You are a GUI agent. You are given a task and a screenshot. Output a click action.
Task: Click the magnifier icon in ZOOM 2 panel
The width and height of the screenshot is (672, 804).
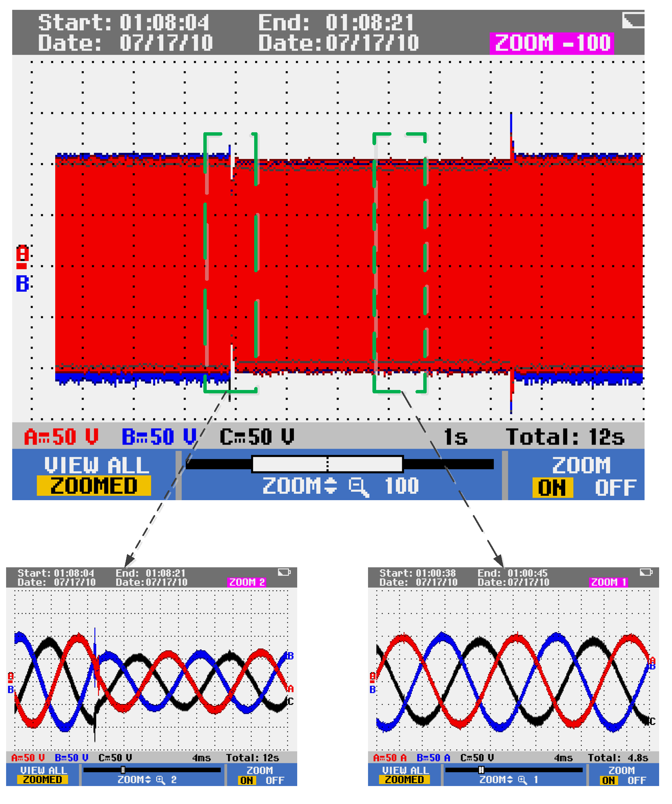(x=161, y=780)
